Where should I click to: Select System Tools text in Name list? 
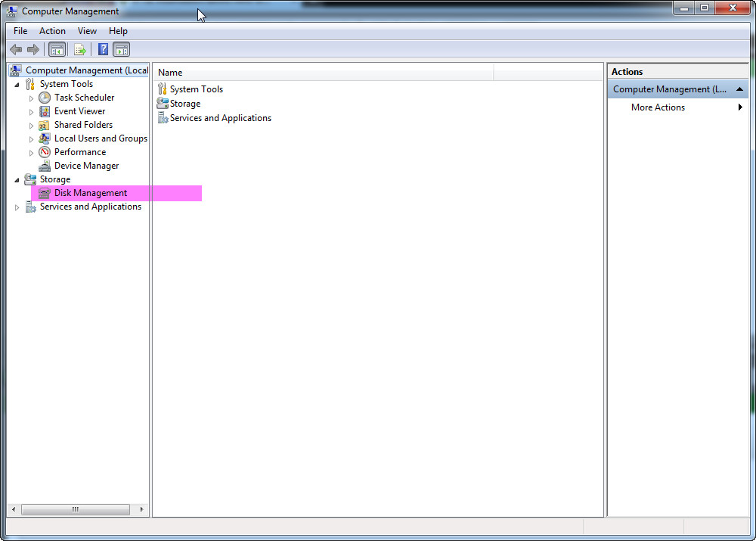(197, 89)
